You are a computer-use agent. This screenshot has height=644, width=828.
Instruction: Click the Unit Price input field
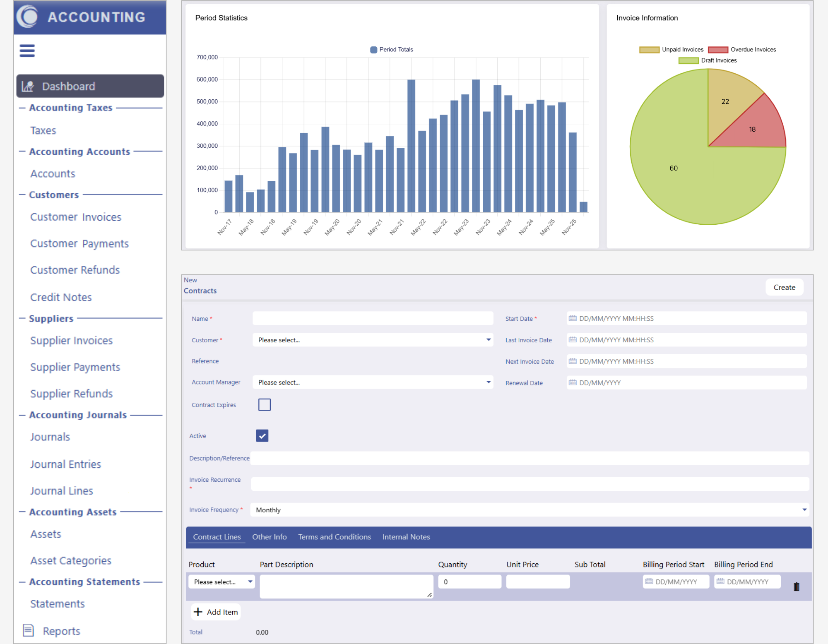point(538,582)
